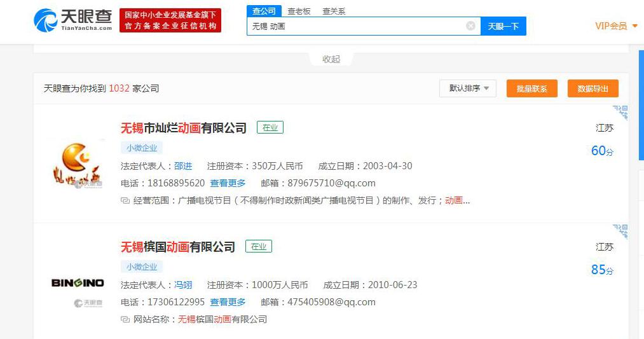Select the 查公司 search tab
The height and width of the screenshot is (339, 644).
click(264, 11)
